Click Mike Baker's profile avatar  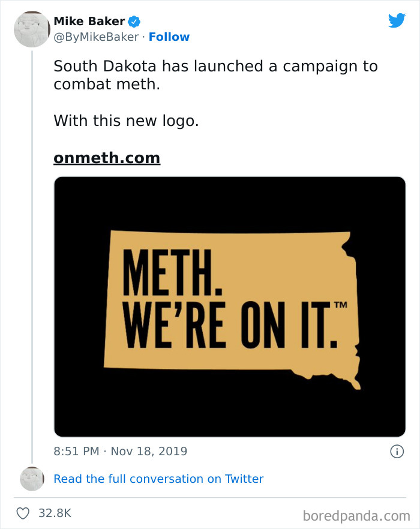(31, 29)
